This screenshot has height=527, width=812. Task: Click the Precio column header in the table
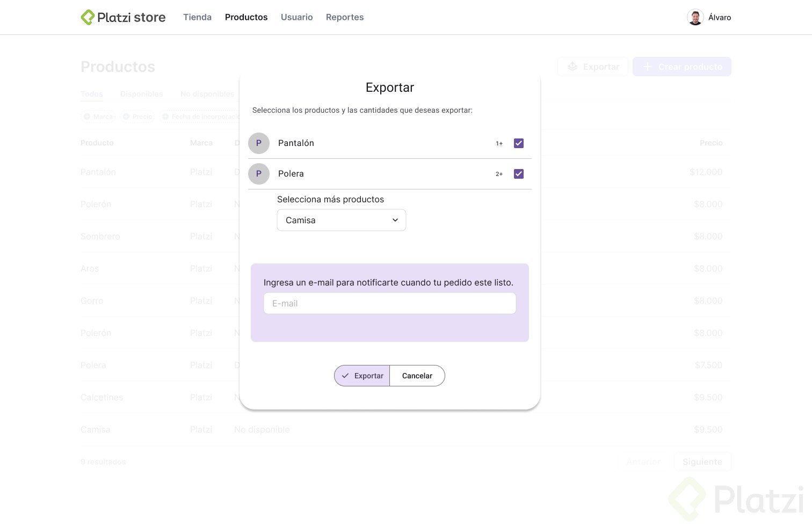tap(711, 143)
